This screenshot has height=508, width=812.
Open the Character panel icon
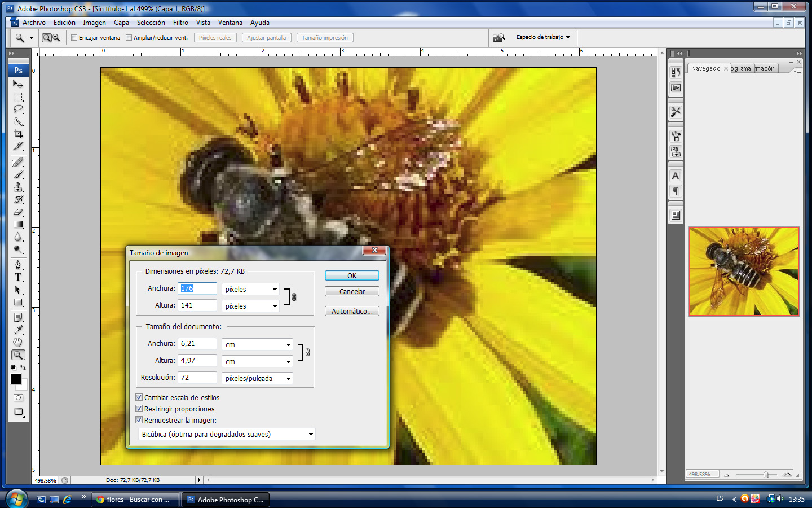(676, 176)
